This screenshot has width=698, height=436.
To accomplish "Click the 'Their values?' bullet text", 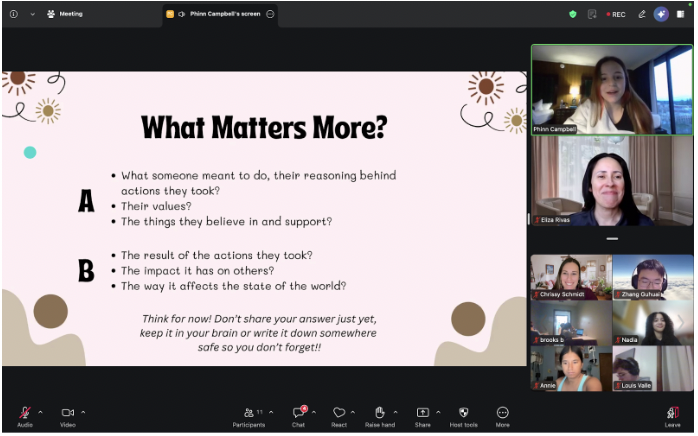I will pyautogui.click(x=156, y=207).
